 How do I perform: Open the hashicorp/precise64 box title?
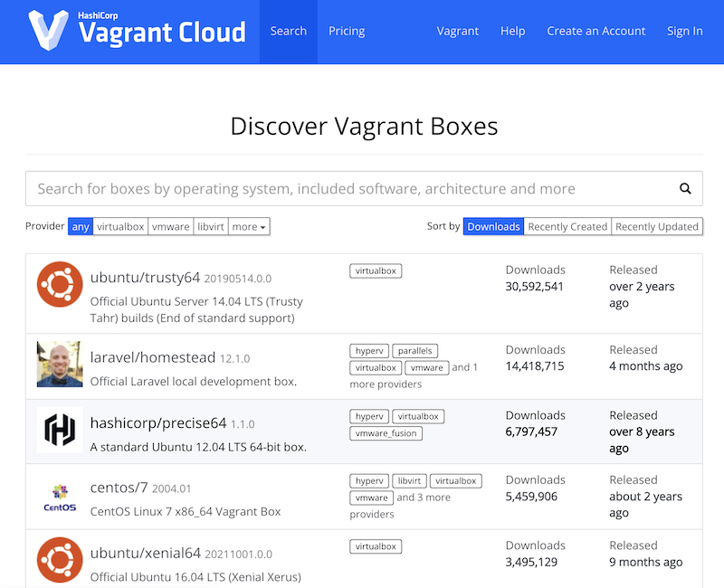tap(158, 422)
